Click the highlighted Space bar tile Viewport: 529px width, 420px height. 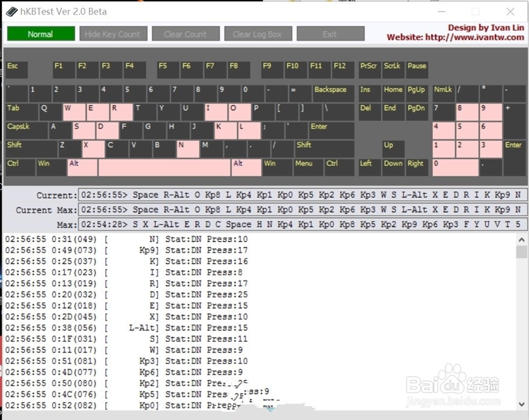[x=164, y=167]
